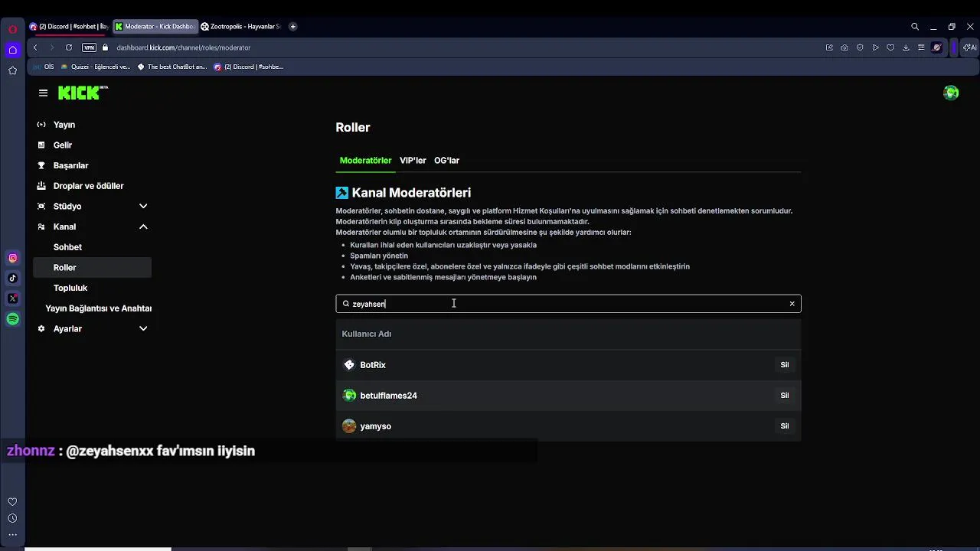Reload the page with the refresh icon
Image resolution: width=980 pixels, height=551 pixels.
point(69,47)
